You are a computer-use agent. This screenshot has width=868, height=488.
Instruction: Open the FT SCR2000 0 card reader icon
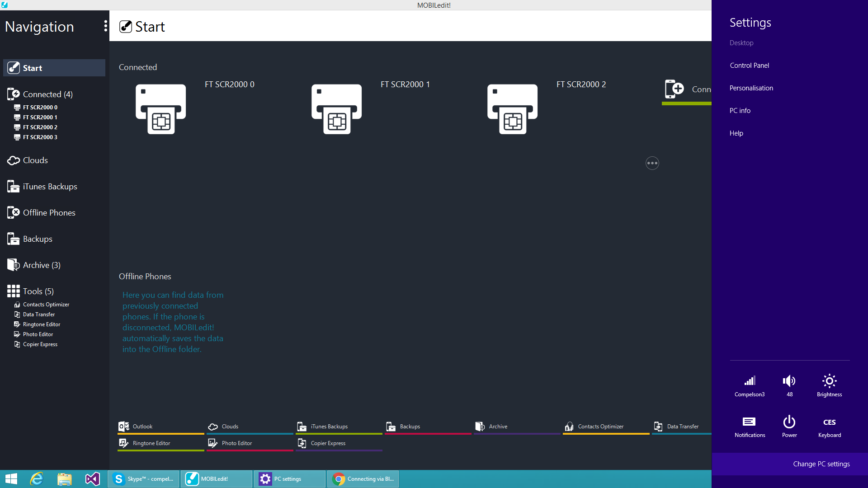160,109
